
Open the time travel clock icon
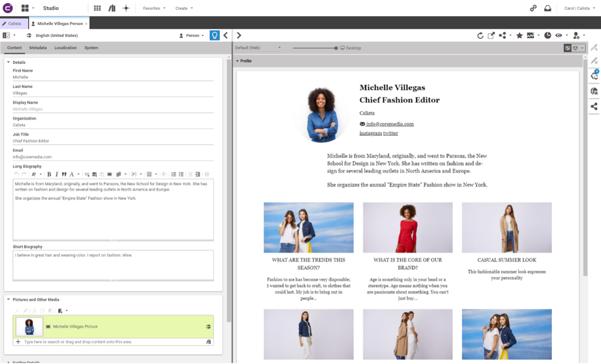(x=548, y=36)
